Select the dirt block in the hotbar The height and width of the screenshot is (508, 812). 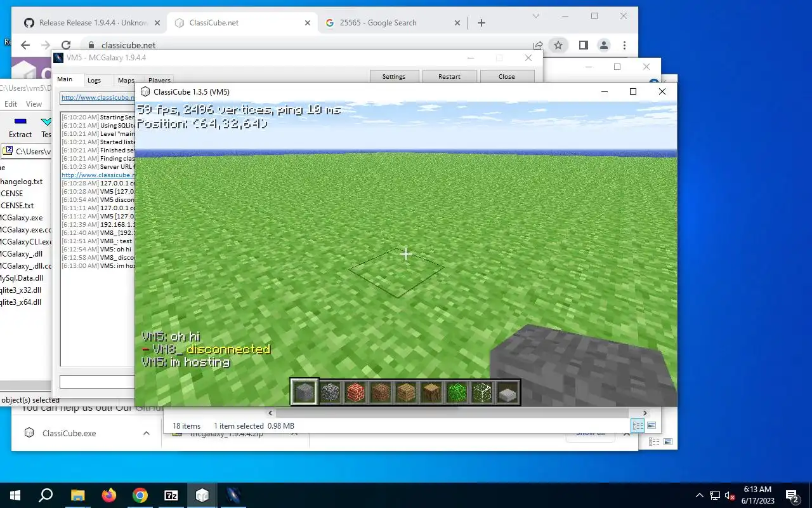point(381,392)
